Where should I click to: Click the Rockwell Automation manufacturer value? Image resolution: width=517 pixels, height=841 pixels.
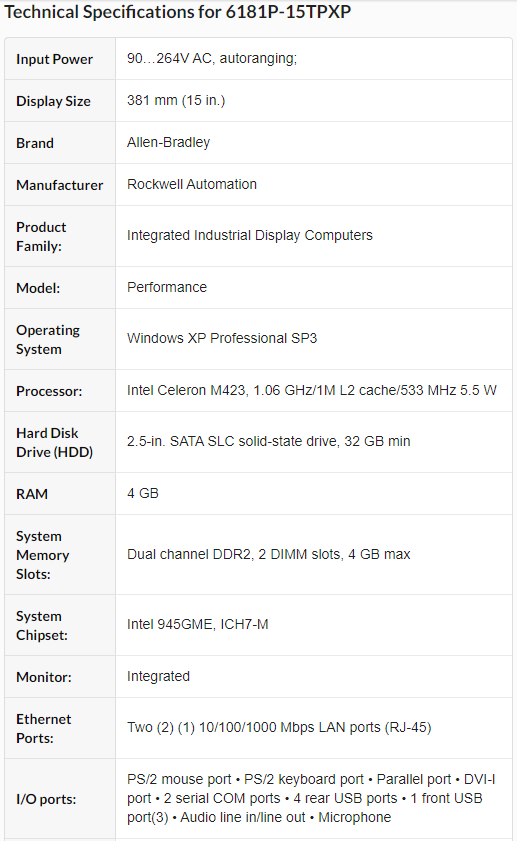coord(191,184)
